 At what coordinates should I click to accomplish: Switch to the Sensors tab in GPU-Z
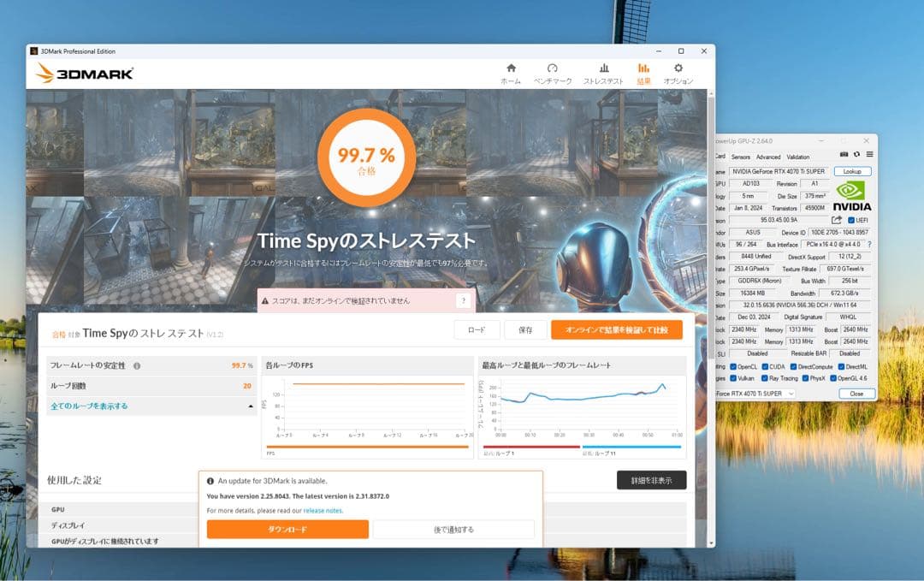[742, 157]
